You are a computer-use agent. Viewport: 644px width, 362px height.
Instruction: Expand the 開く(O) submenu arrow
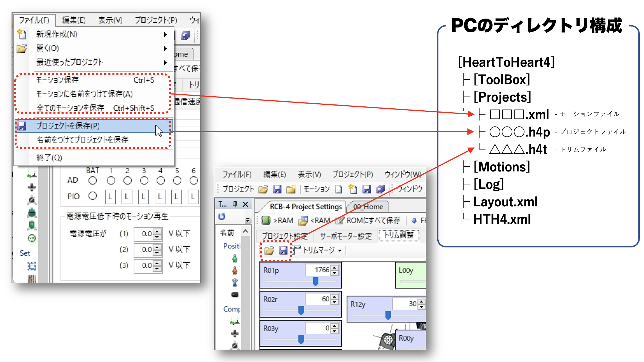165,48
